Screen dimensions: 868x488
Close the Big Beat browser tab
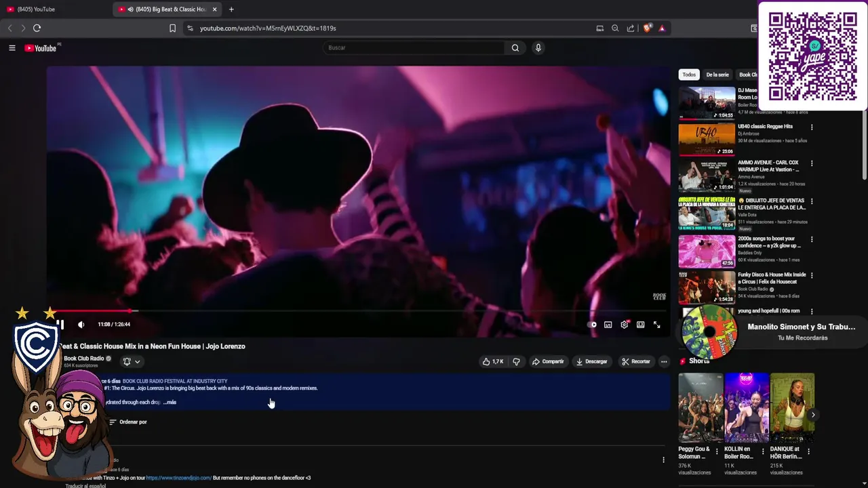(x=215, y=9)
